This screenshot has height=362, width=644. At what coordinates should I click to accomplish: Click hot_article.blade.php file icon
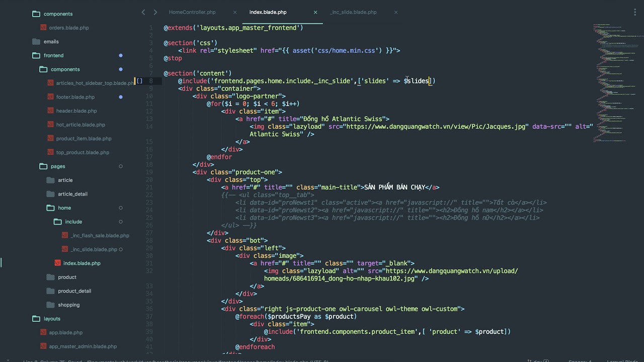[x=51, y=125]
